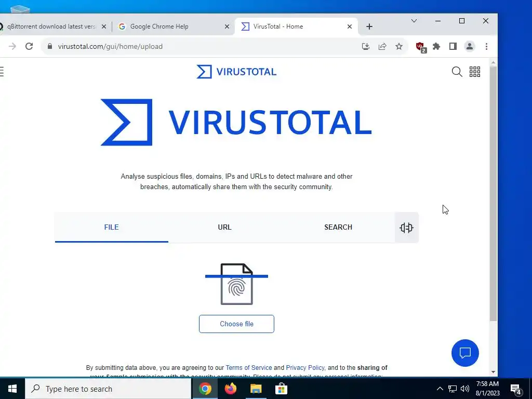View site info via padlock icon
Image resolution: width=532 pixels, height=399 pixels.
(50, 46)
